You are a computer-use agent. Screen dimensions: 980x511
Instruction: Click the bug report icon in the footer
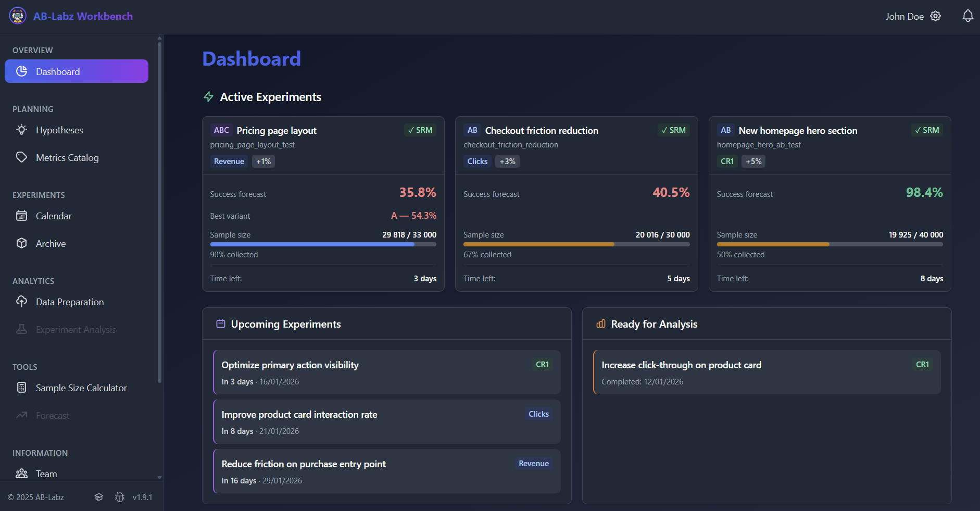[119, 497]
